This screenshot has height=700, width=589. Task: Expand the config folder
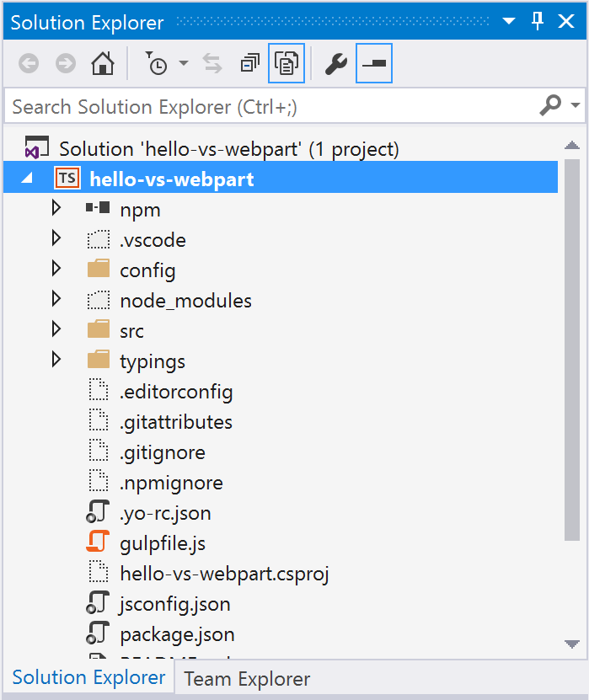[56, 269]
